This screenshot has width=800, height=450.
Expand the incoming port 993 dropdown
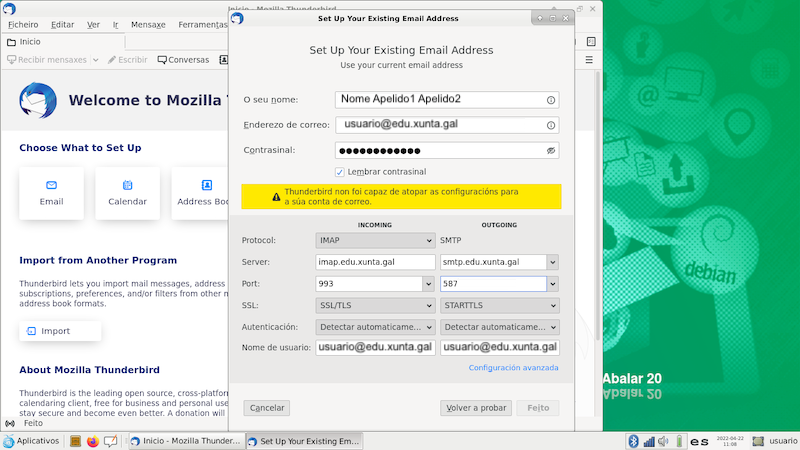click(x=428, y=283)
